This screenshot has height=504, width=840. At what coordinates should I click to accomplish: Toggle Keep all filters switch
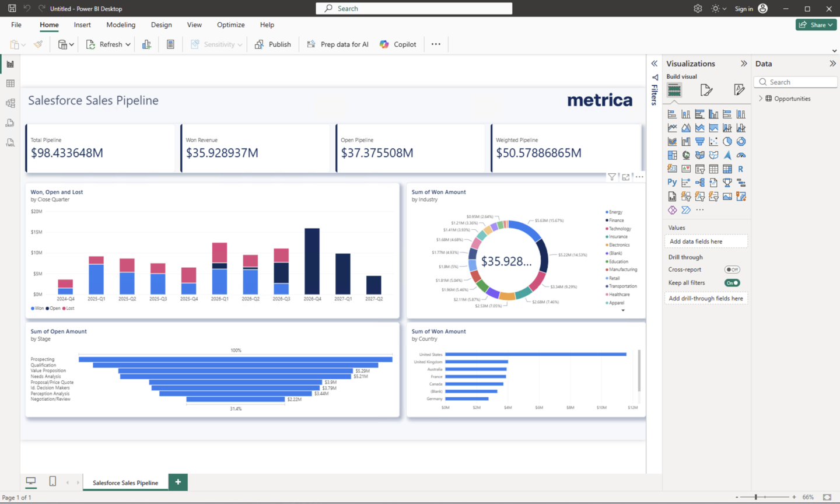point(732,283)
